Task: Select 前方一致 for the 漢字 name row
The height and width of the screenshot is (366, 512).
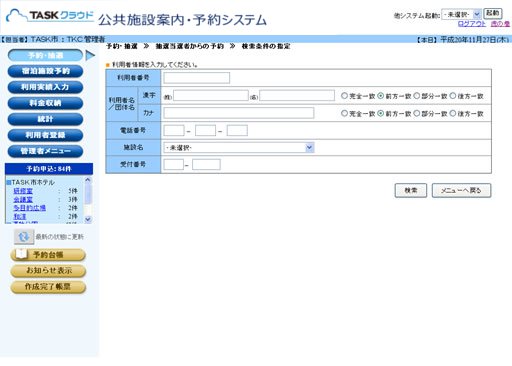Action: coord(381,96)
